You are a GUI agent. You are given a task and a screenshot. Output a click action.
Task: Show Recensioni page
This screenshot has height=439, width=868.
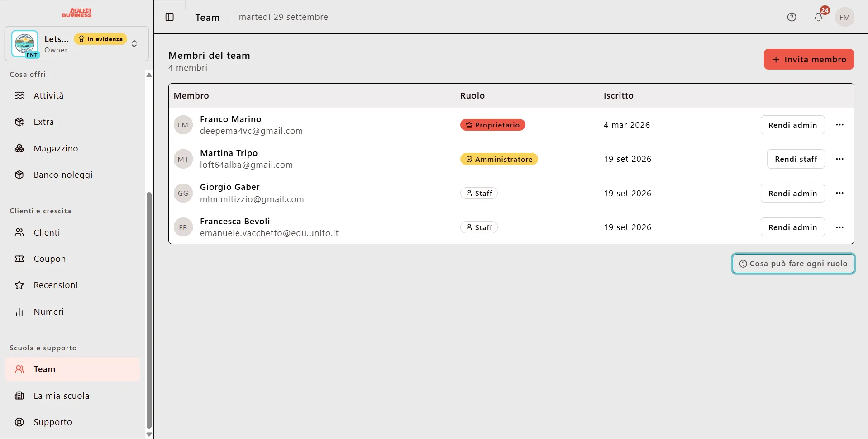point(72,285)
